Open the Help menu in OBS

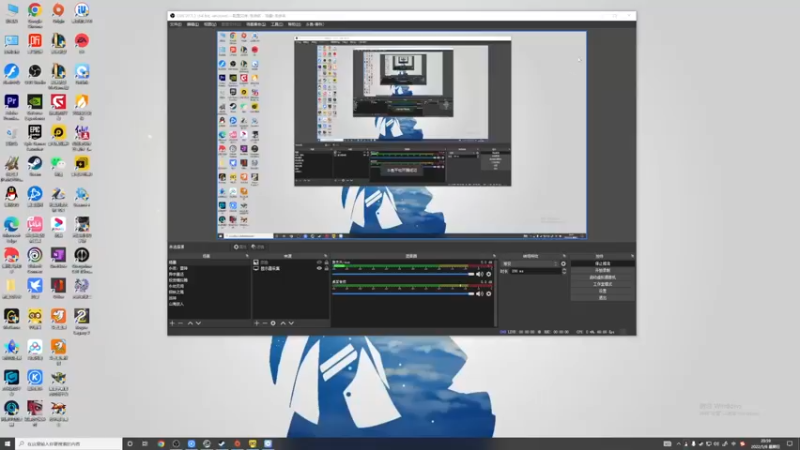294,24
